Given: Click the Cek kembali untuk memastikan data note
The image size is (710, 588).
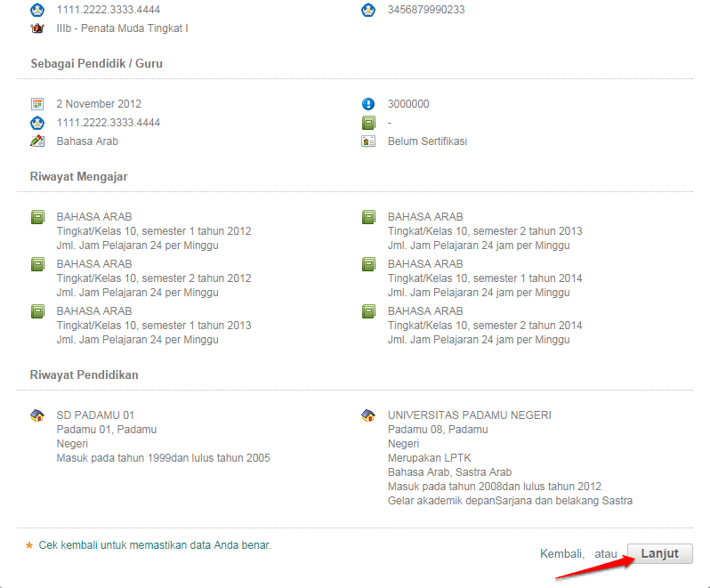Looking at the screenshot, I should point(155,545).
